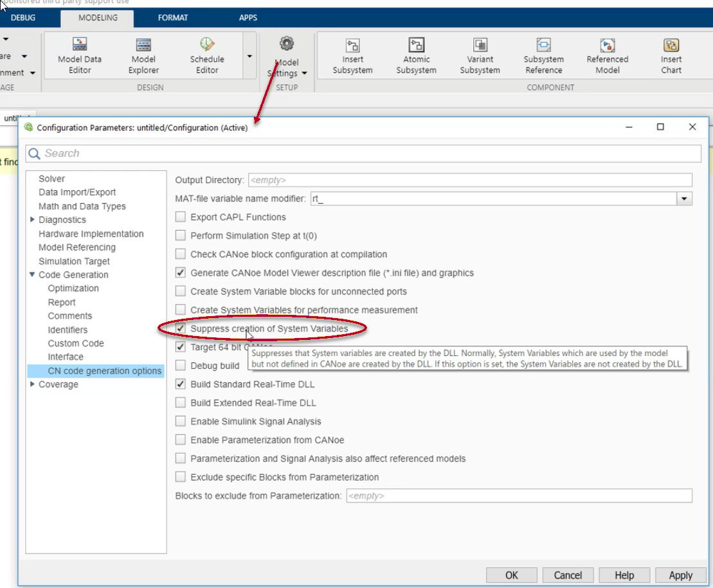
Task: Insert a new Subsystem
Action: pyautogui.click(x=352, y=55)
